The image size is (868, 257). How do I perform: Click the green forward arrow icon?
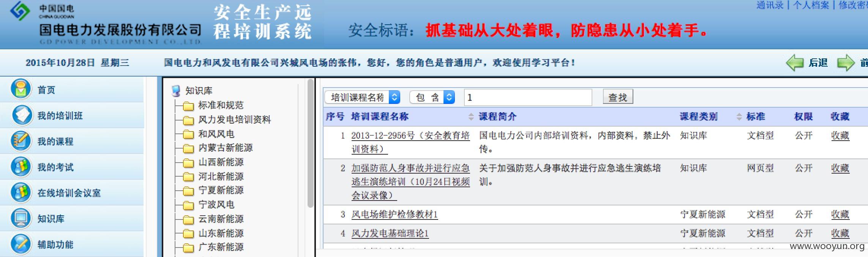tap(846, 63)
